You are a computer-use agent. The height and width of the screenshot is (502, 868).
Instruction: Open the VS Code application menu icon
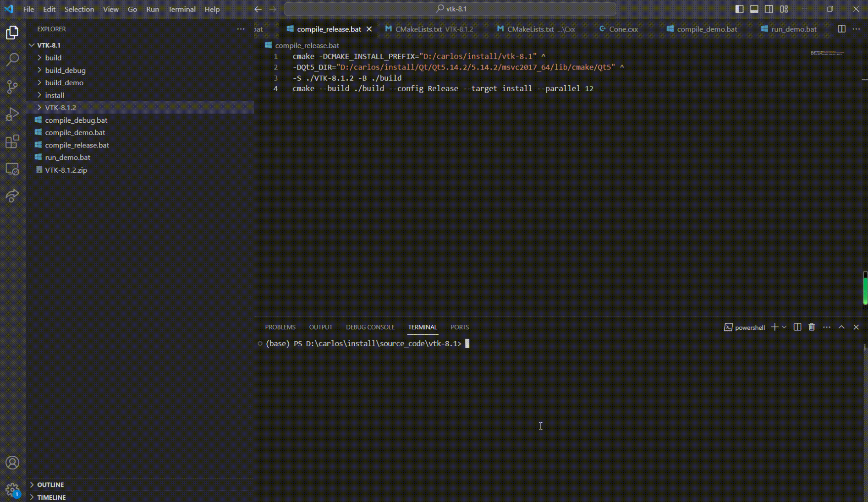click(9, 9)
